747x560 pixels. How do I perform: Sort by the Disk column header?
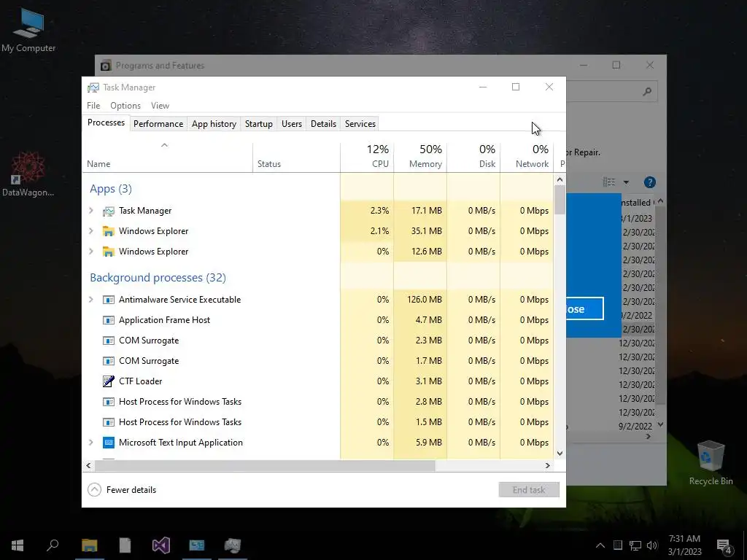[474, 157]
